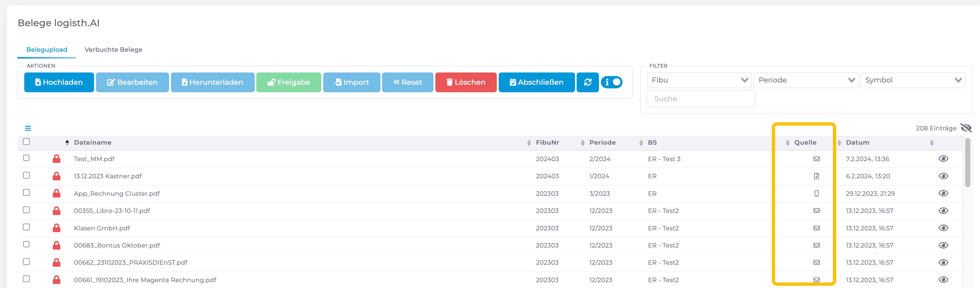Tick the select-all checkbox in table header
The image size is (980, 288).
pos(26,142)
